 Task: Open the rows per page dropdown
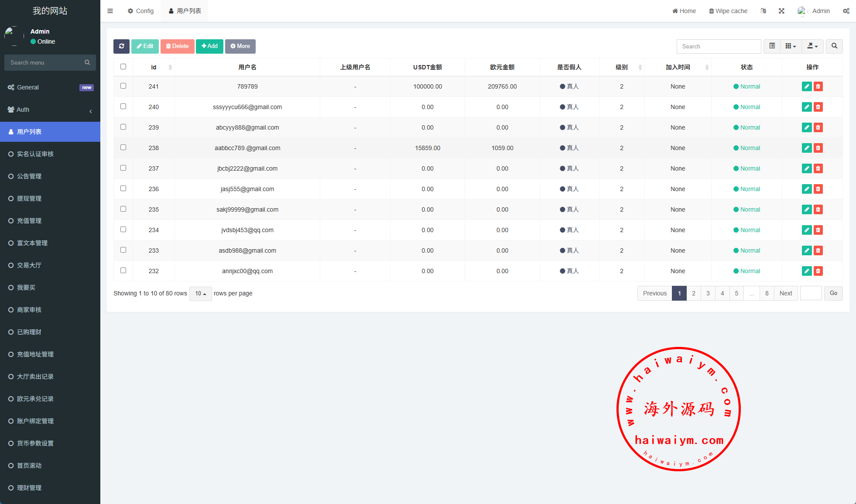point(200,294)
